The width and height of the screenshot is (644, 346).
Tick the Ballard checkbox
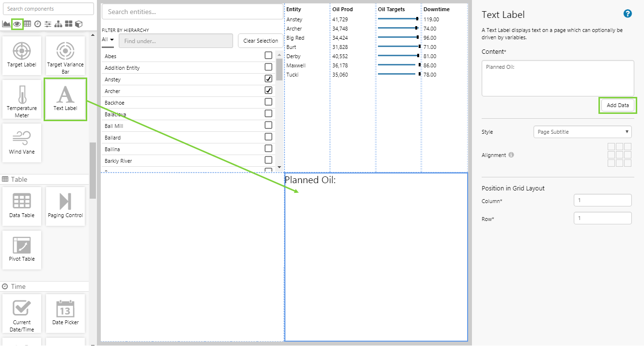pyautogui.click(x=268, y=137)
